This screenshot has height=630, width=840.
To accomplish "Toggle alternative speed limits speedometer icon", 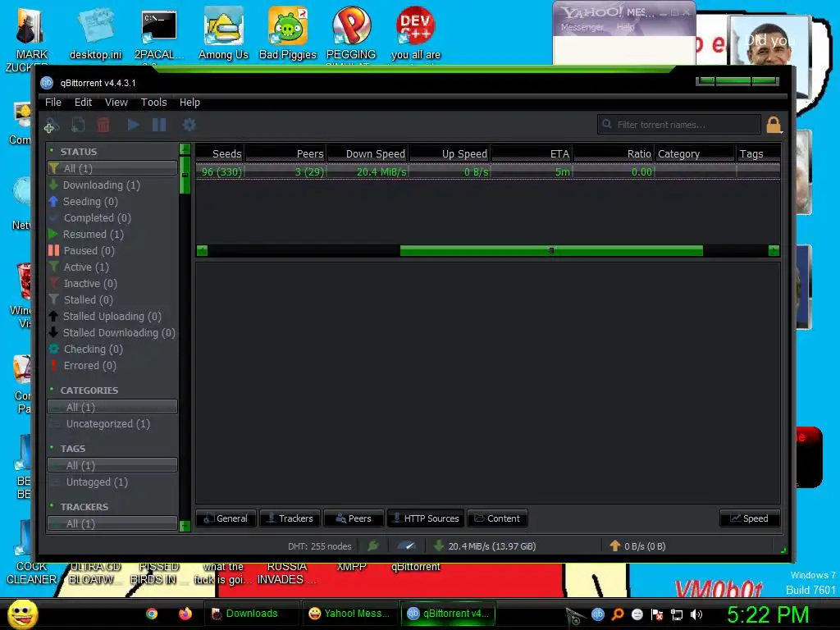I will (x=406, y=546).
